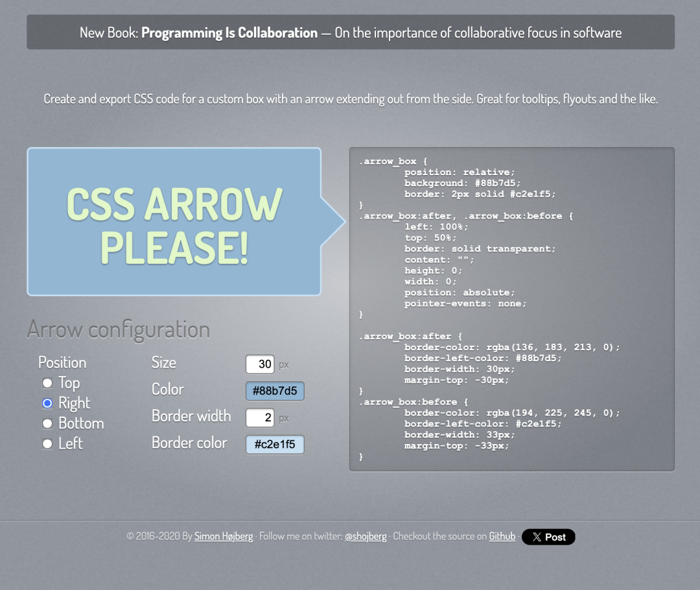The height and width of the screenshot is (590, 700).
Task: Open Simon Højberg's author link
Action: pyautogui.click(x=224, y=536)
